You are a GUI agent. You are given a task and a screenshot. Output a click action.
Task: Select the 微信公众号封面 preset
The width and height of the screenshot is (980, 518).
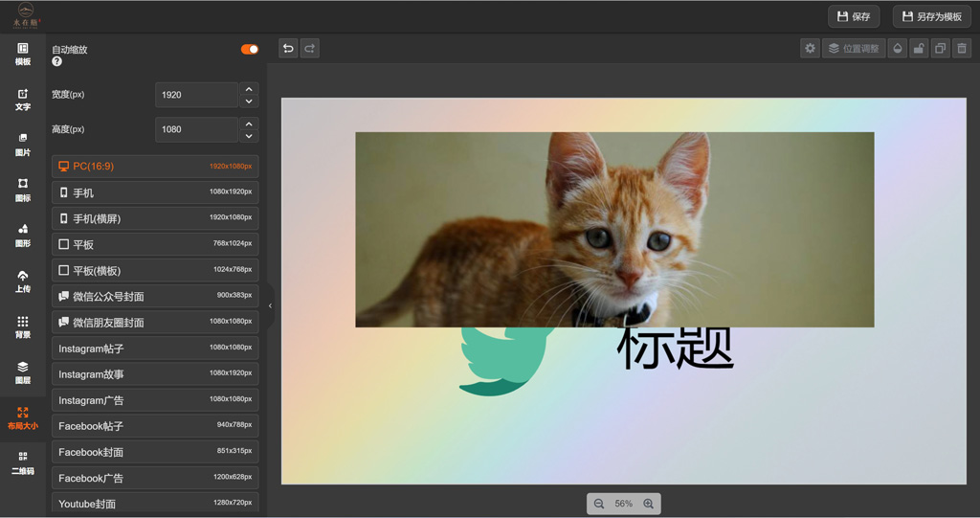pyautogui.click(x=155, y=296)
